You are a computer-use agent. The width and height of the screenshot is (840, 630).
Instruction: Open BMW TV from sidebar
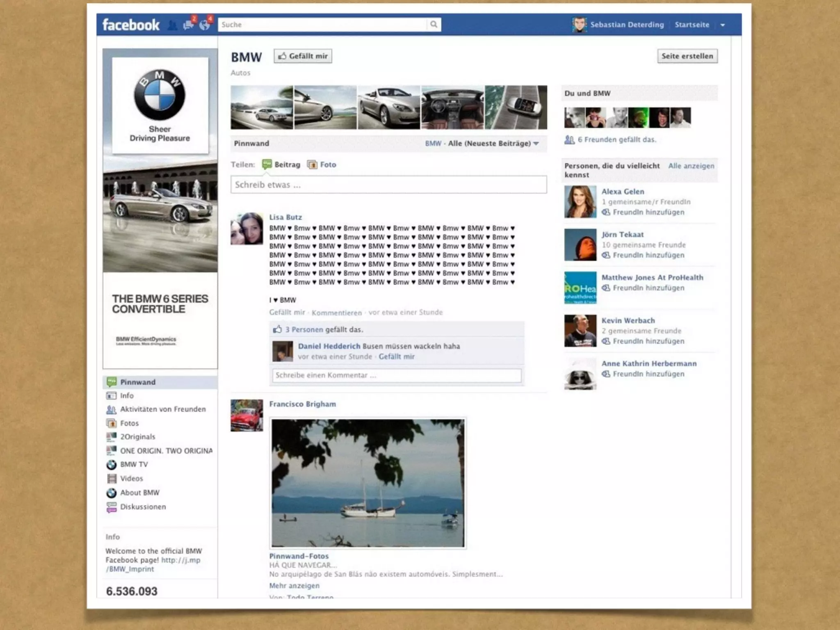tap(134, 465)
